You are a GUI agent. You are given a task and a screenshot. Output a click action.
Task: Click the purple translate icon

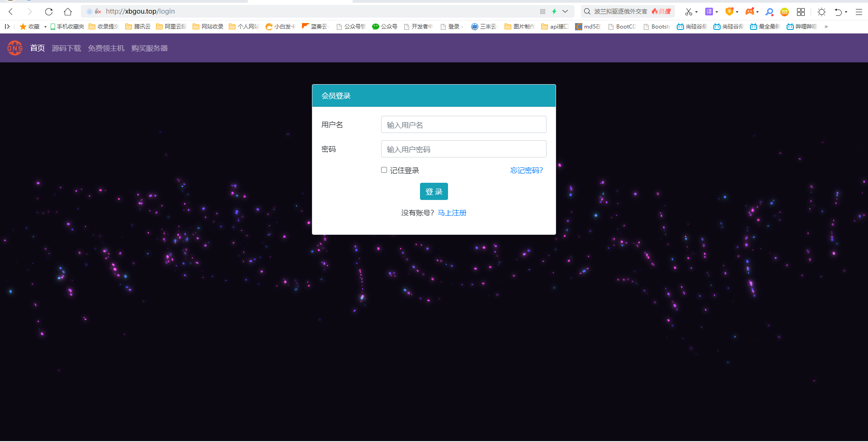pyautogui.click(x=709, y=12)
